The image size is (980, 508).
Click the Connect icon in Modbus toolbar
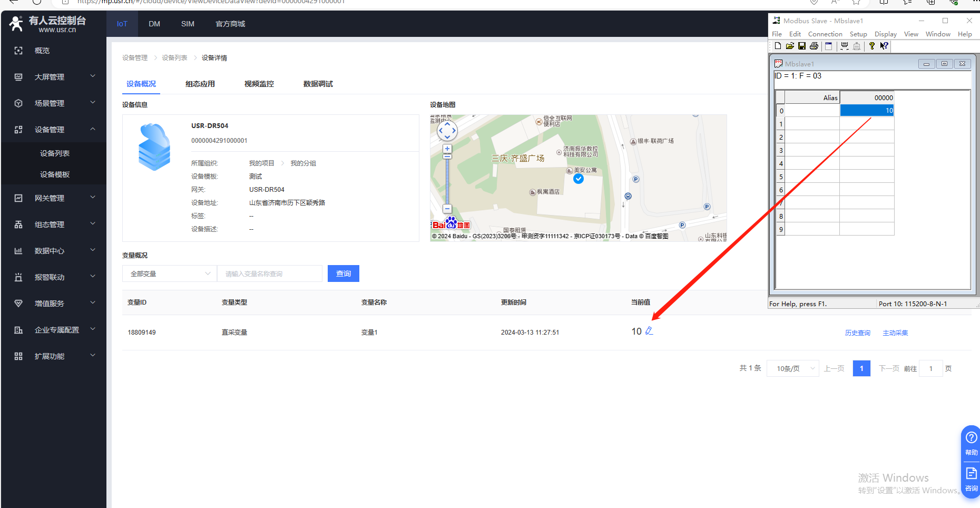pyautogui.click(x=844, y=46)
